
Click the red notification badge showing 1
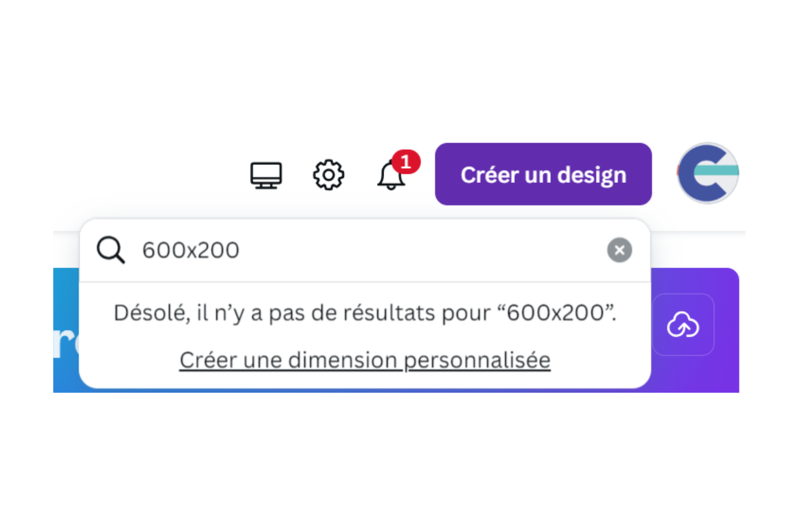click(406, 162)
